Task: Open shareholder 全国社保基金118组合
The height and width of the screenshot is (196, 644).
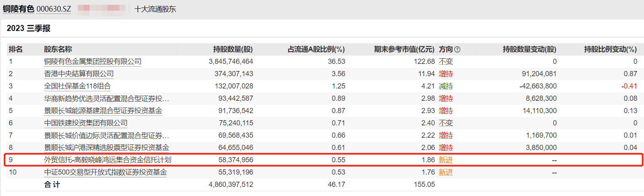Action: (x=77, y=86)
